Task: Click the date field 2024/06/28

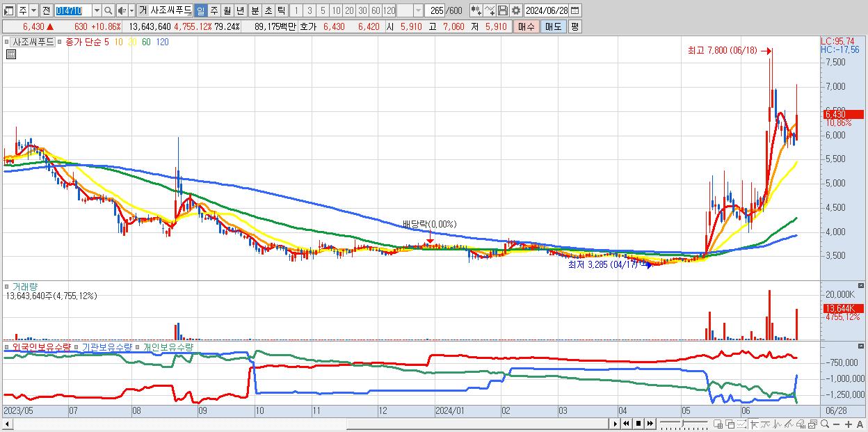Action: [x=547, y=10]
